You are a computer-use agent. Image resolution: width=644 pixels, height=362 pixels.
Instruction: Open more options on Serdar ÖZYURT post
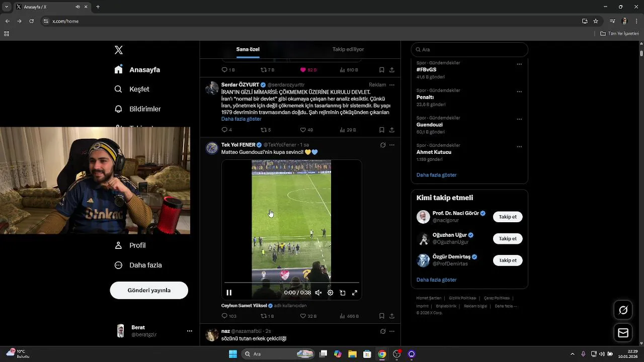click(392, 85)
